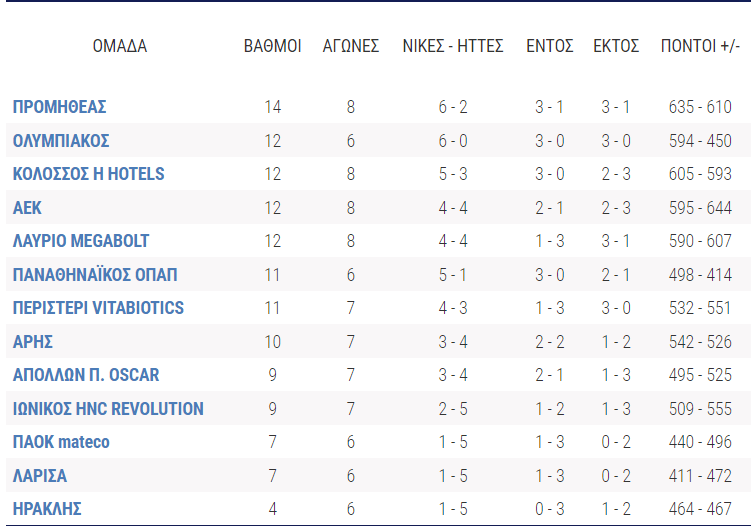Click the ΕΚΤΟΣ column header
The image size is (751, 526).
click(x=616, y=46)
